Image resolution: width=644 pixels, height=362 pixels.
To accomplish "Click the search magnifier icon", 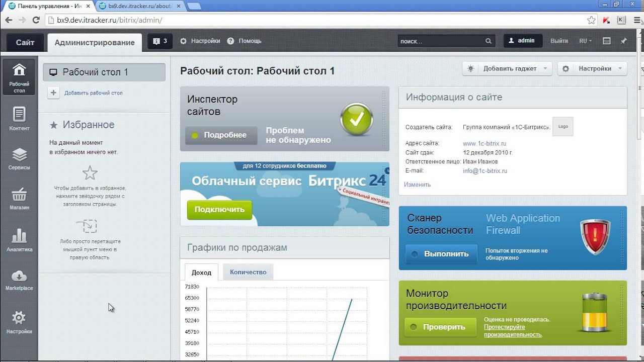I will (x=488, y=41).
